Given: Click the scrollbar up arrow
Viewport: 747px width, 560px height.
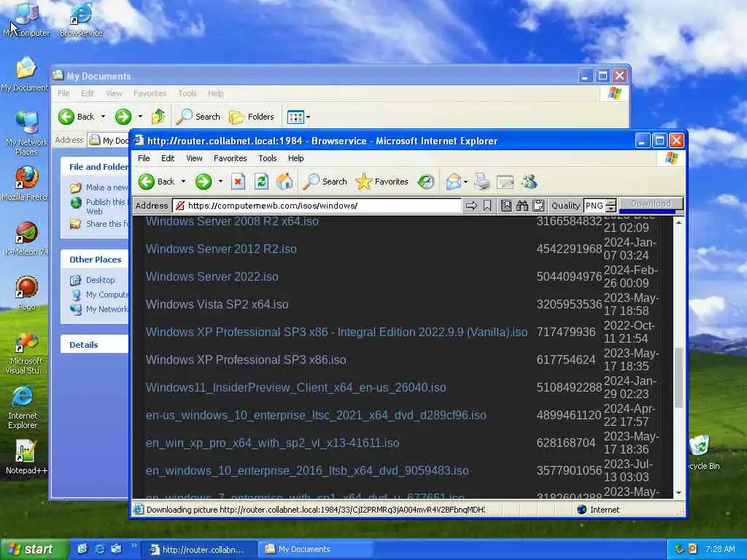Looking at the screenshot, I should tap(678, 222).
